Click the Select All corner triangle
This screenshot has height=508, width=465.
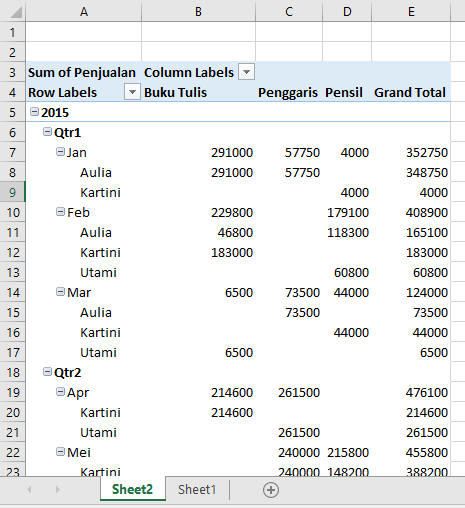[16, 12]
